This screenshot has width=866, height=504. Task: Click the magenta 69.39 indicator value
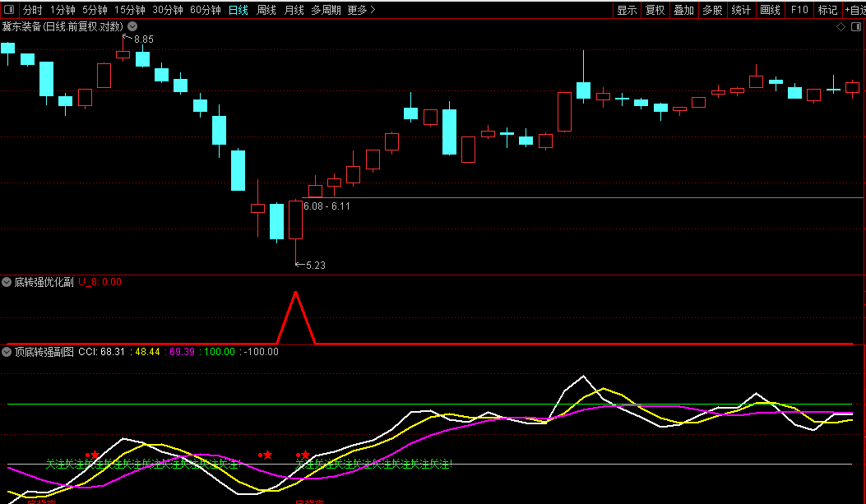[x=183, y=352]
